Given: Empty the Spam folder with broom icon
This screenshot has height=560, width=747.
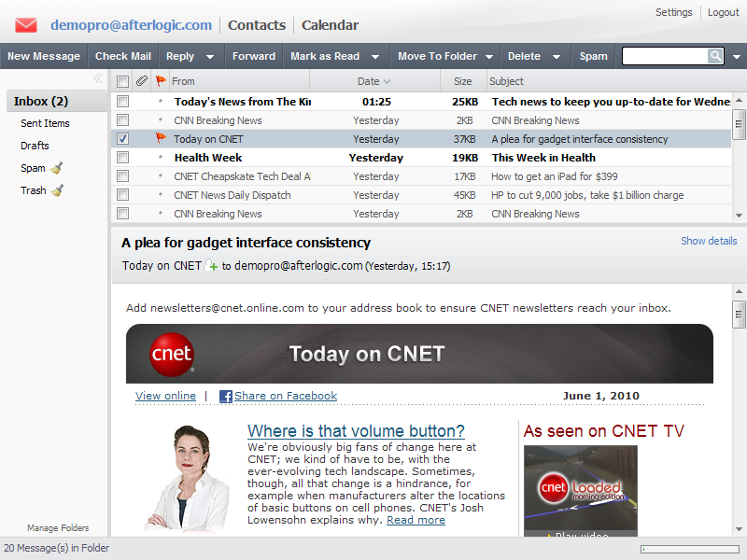Looking at the screenshot, I should tap(56, 168).
